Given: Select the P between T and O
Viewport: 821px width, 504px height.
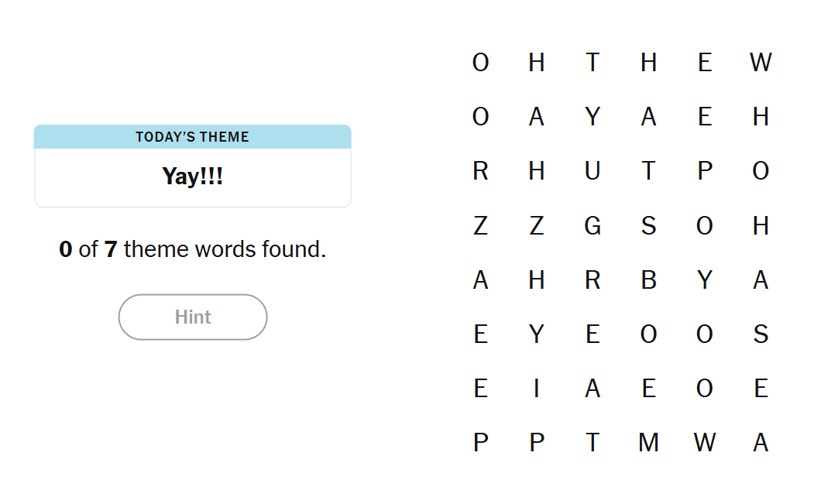Looking at the screenshot, I should [x=705, y=171].
